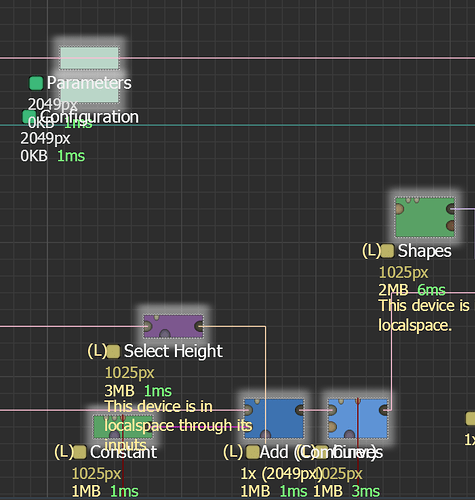The width and height of the screenshot is (475, 500).
Task: Select the green Shapes device node
Action: tap(425, 217)
